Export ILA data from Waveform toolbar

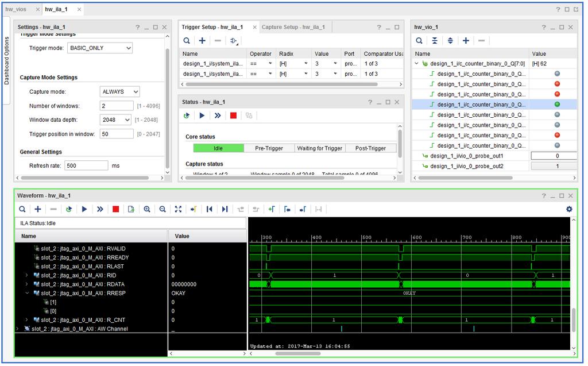click(x=131, y=209)
